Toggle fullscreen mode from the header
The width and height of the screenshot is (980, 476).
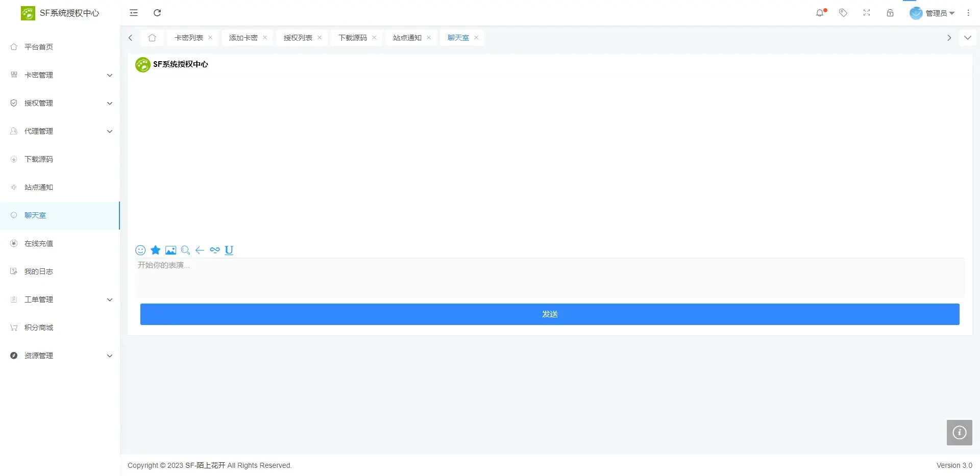(x=867, y=13)
